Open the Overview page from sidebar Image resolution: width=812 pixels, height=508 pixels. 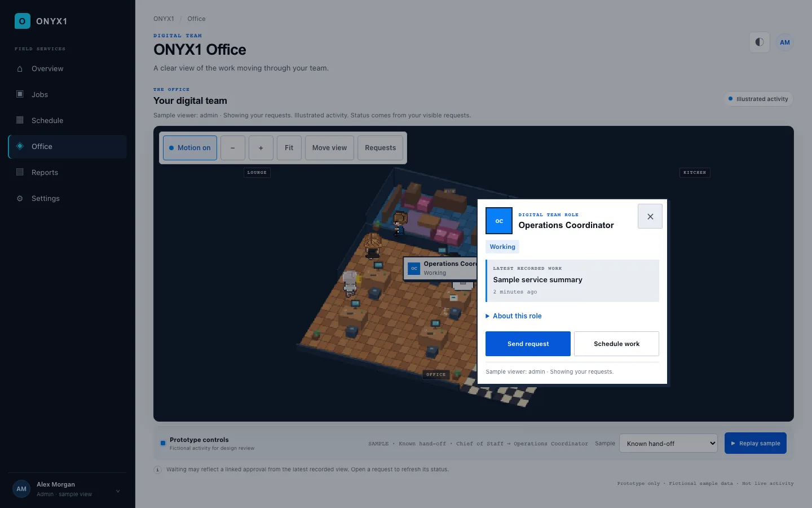(67, 69)
